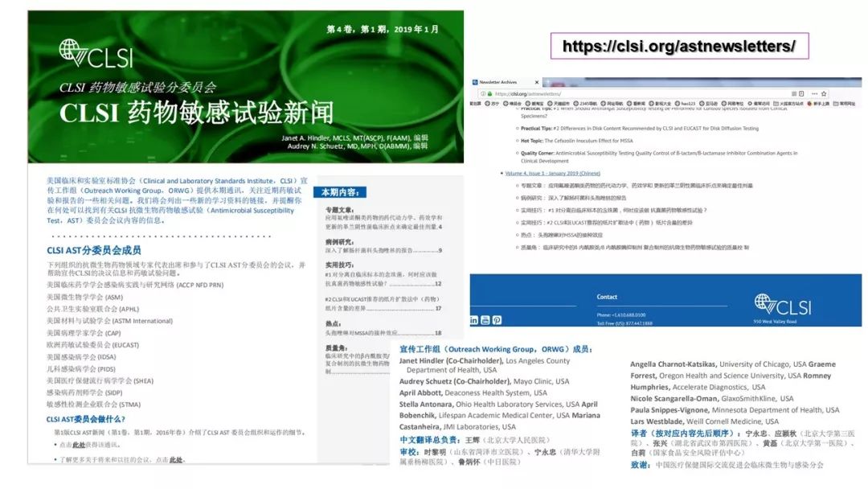Open the page actions three-dot menu
This screenshot has width=868, height=489.
pyautogui.click(x=814, y=93)
